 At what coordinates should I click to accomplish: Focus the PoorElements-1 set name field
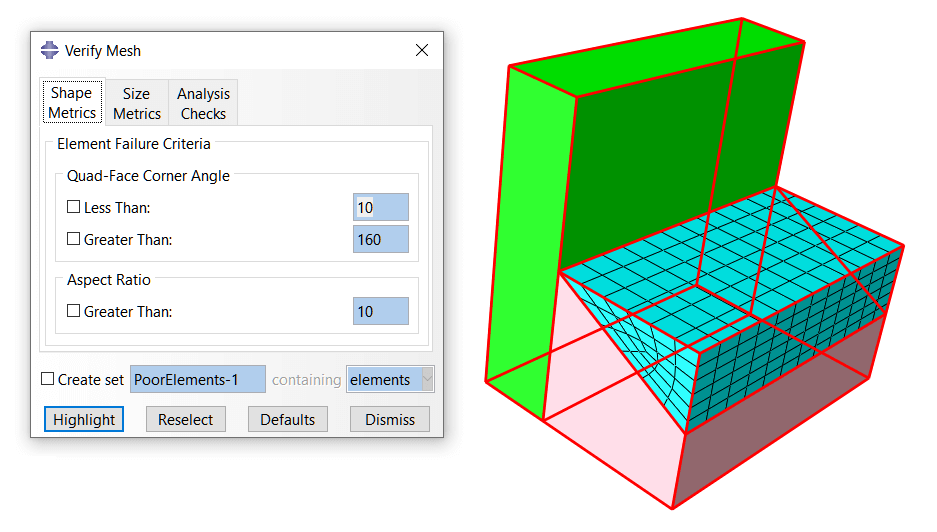click(x=198, y=380)
